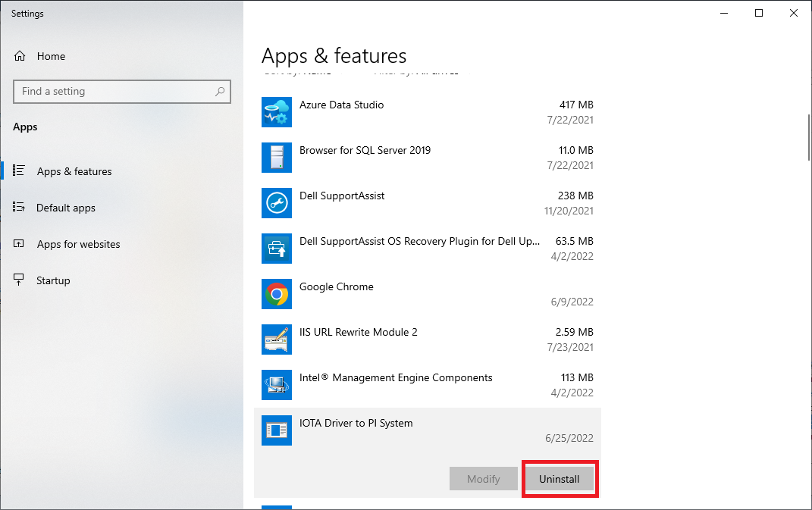Select Dell SupportAssist OS Recovery Plugin entry
The width and height of the screenshot is (812, 510).
pyautogui.click(x=419, y=241)
